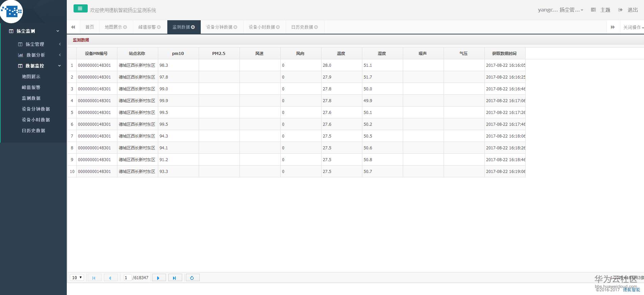644x295 pixels.
Task: Toggle the green hamburger menu button
Action: [81, 9]
